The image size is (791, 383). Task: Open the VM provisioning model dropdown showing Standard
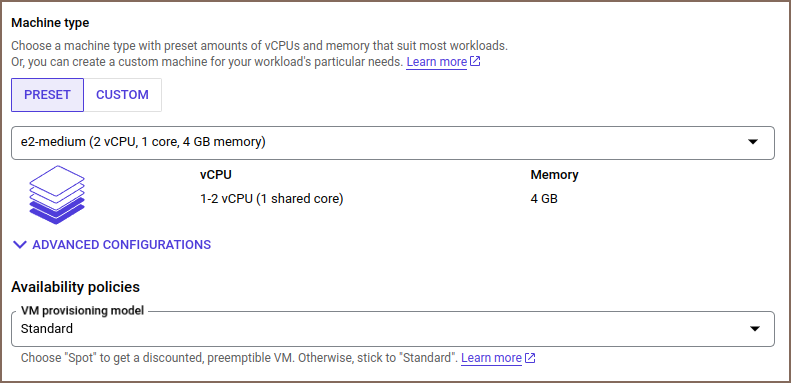pos(392,329)
